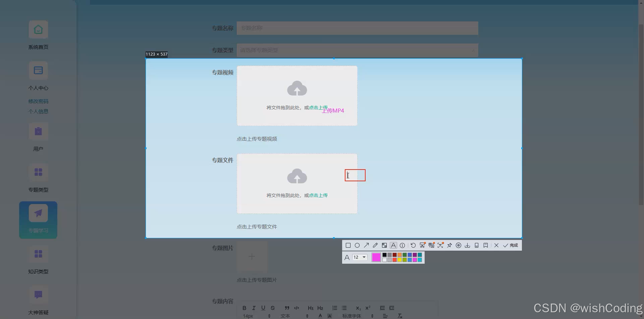The image size is (644, 319).
Task: Click 点击上传 to upload the topic video
Action: (318, 107)
